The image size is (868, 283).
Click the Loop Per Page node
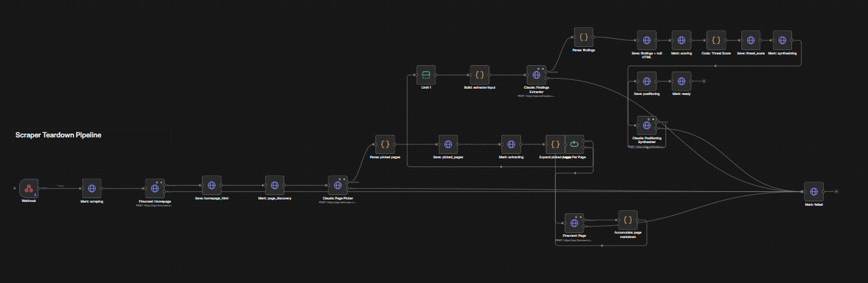(574, 144)
